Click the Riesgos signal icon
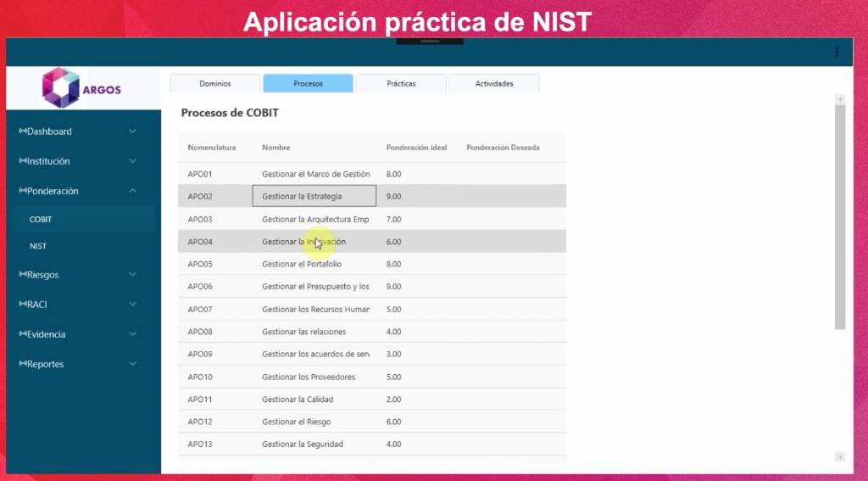Image resolution: width=868 pixels, height=481 pixels. (x=23, y=275)
